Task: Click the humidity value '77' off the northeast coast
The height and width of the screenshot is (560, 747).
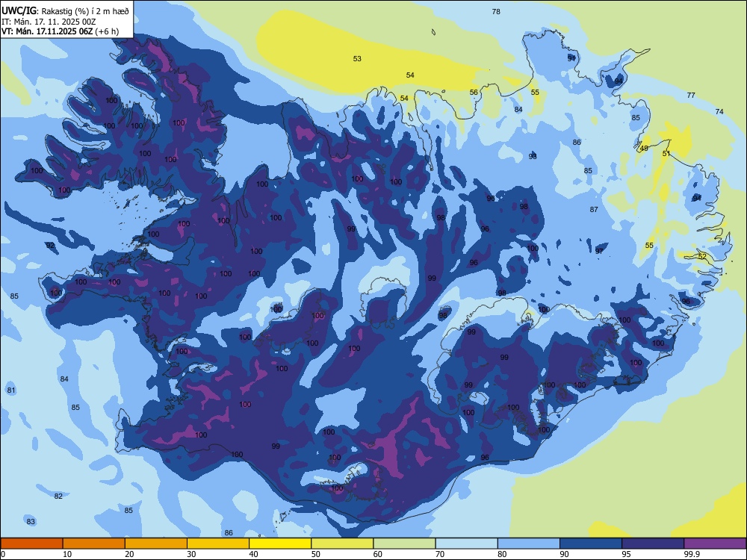Action: pos(691,96)
